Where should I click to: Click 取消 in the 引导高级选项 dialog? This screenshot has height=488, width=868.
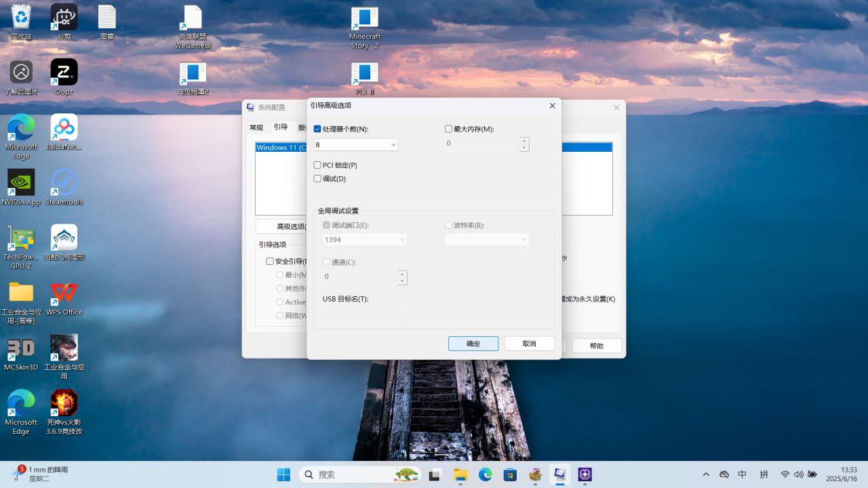pos(530,344)
